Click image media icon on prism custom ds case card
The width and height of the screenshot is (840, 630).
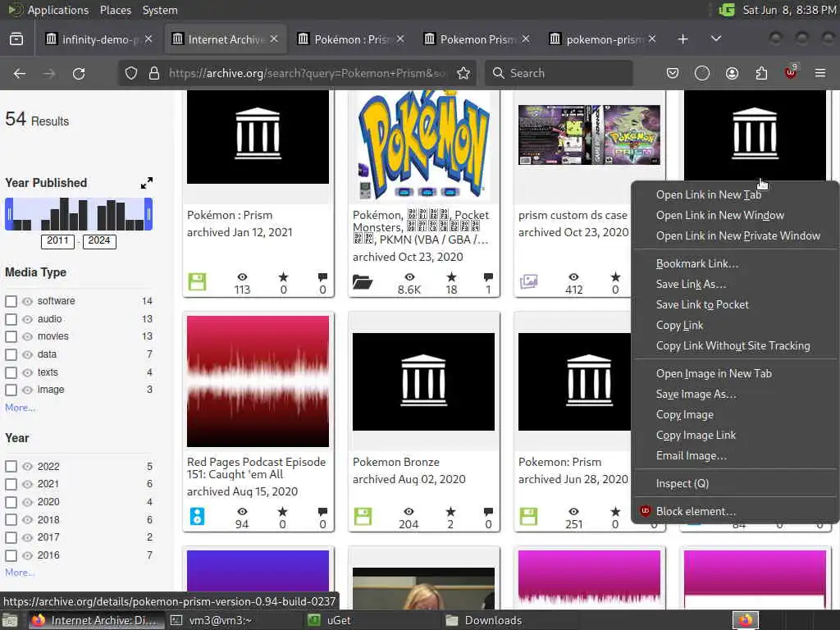(x=529, y=281)
